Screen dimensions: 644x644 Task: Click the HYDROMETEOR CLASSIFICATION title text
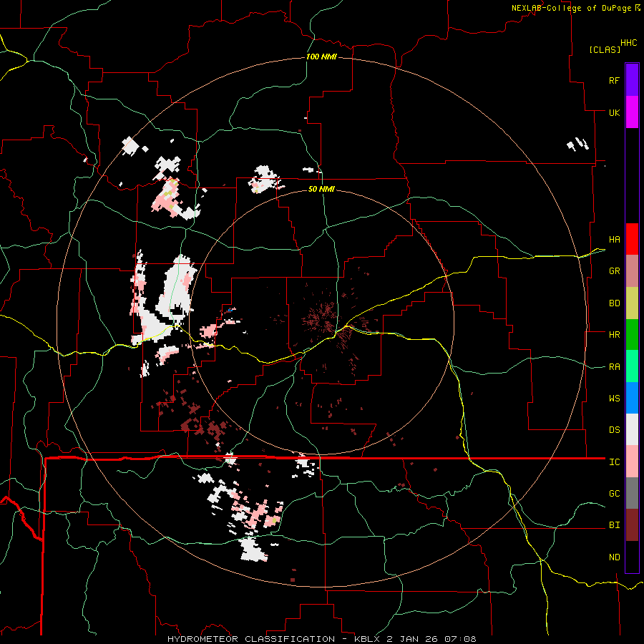pos(251,639)
